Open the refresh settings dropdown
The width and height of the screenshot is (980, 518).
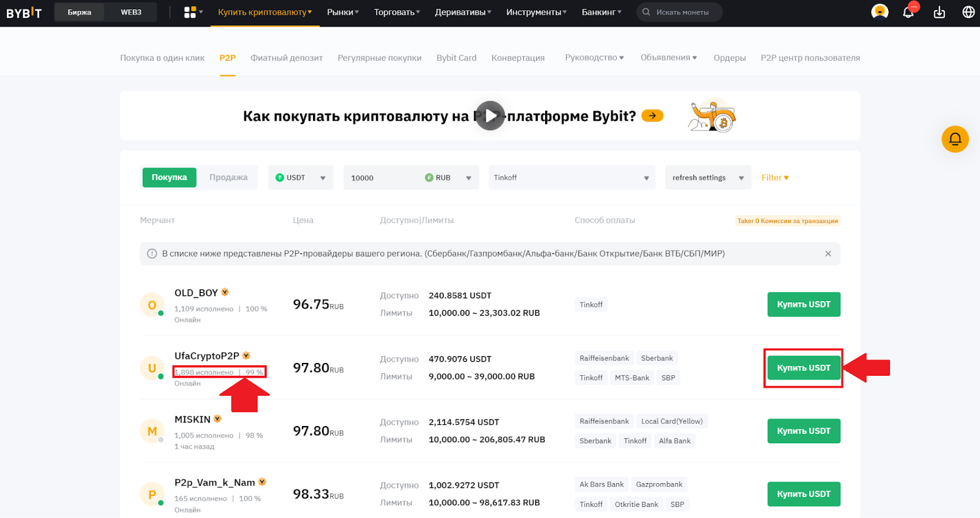[708, 177]
